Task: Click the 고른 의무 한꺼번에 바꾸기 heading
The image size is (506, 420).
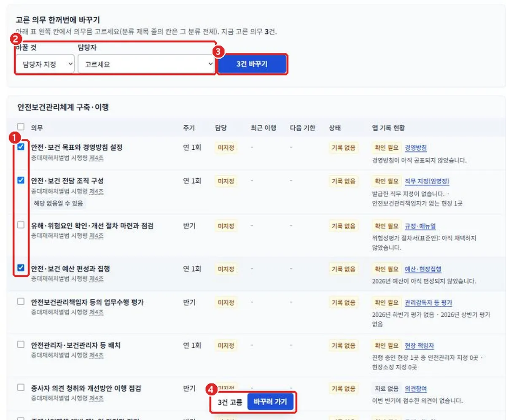Action: pyautogui.click(x=57, y=20)
